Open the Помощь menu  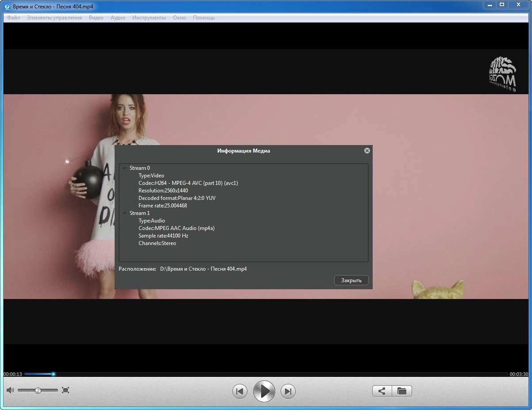coord(204,18)
